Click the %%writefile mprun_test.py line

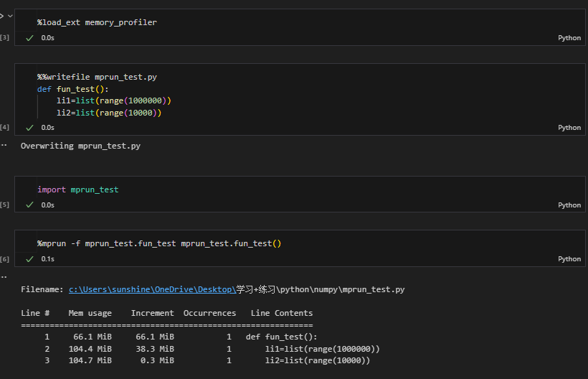[97, 77]
